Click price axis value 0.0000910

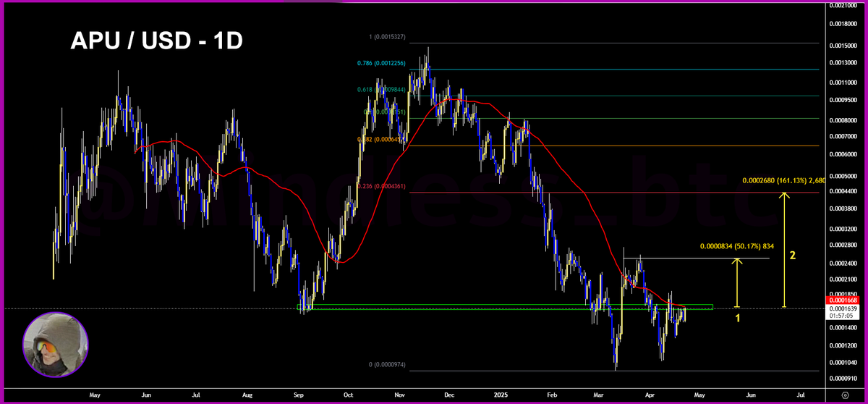843,379
